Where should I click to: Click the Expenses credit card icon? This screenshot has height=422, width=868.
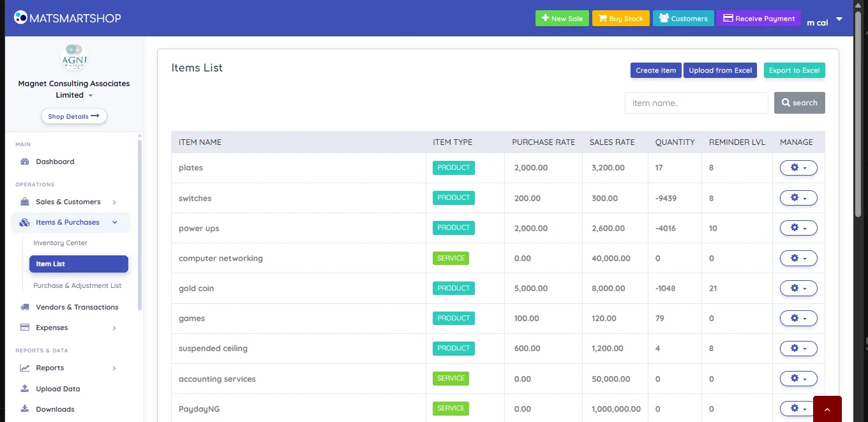click(x=25, y=328)
